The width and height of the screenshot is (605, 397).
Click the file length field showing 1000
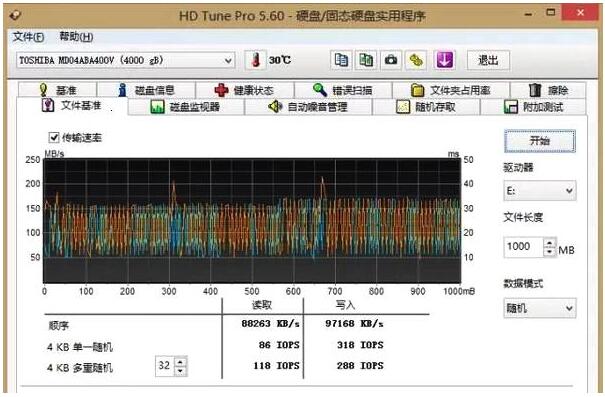click(x=524, y=247)
